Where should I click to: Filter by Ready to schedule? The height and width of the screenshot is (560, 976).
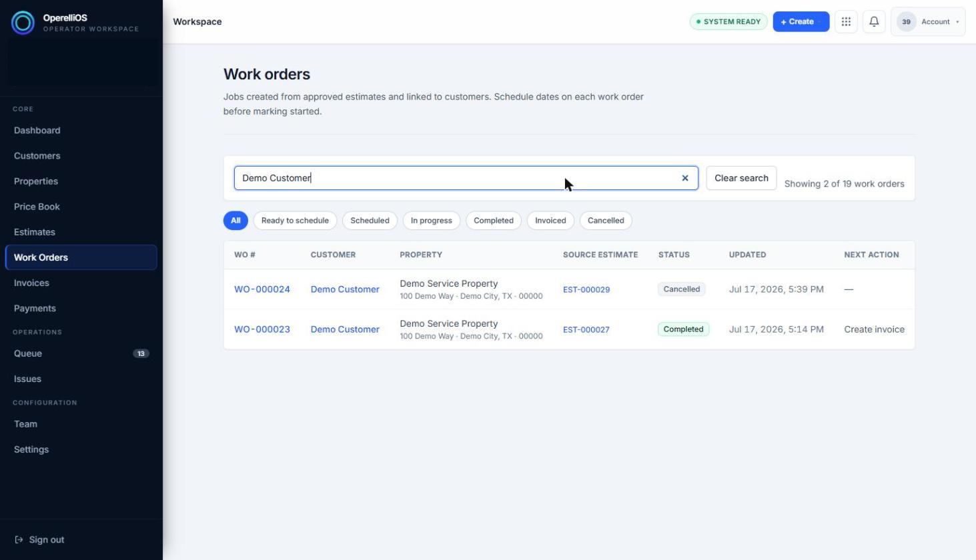295,221
